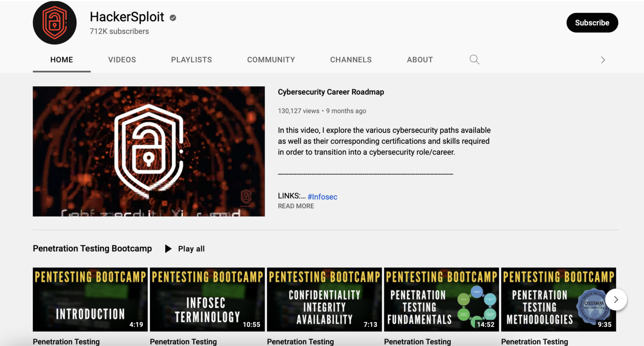This screenshot has width=644, height=346.
Task: Click the right arrow to scroll playlist videos
Action: point(615,300)
